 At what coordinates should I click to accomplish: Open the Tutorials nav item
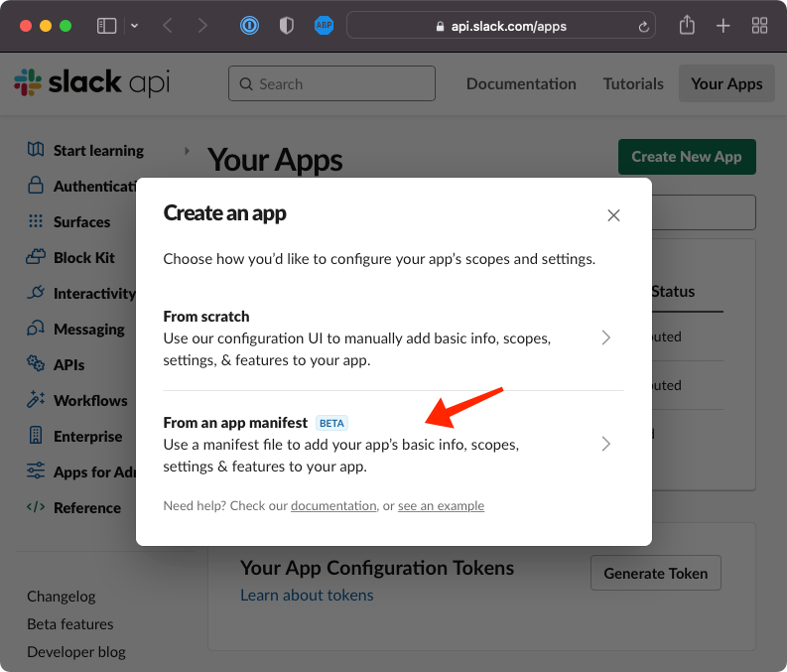[x=633, y=83]
